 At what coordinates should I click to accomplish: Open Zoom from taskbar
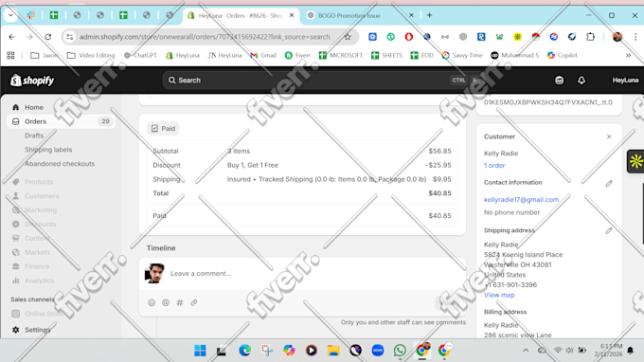pyautogui.click(x=378, y=351)
